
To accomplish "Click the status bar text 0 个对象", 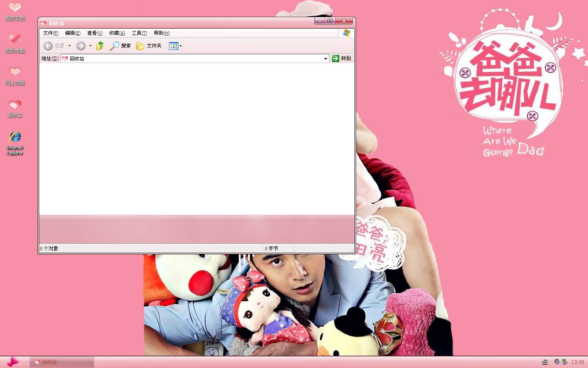I will click(x=49, y=249).
